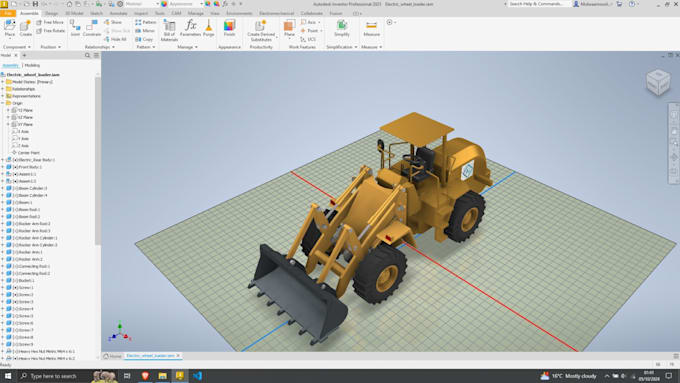Activate the Free Rotate tool
The height and width of the screenshot is (383, 680).
(50, 31)
